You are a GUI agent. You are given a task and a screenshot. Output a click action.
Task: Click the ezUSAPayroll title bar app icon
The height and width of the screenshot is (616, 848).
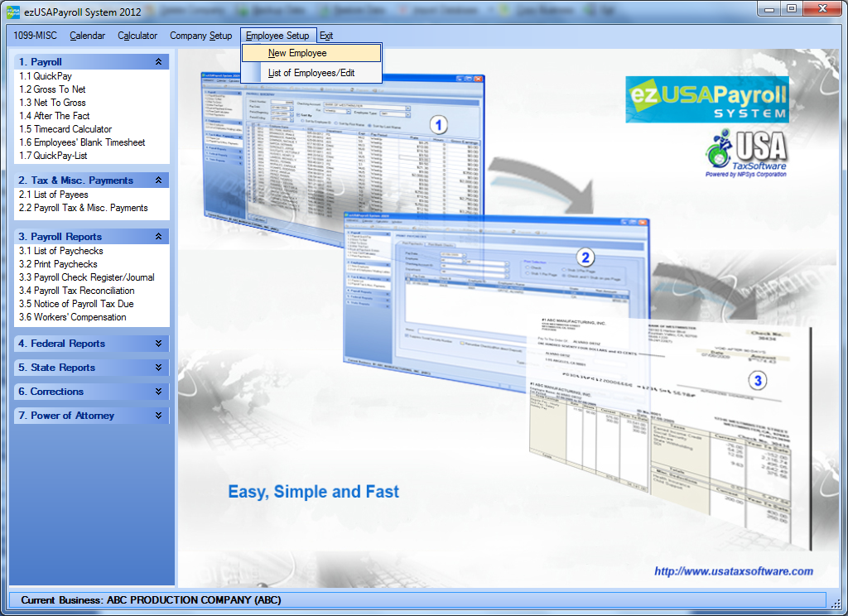click(13, 12)
